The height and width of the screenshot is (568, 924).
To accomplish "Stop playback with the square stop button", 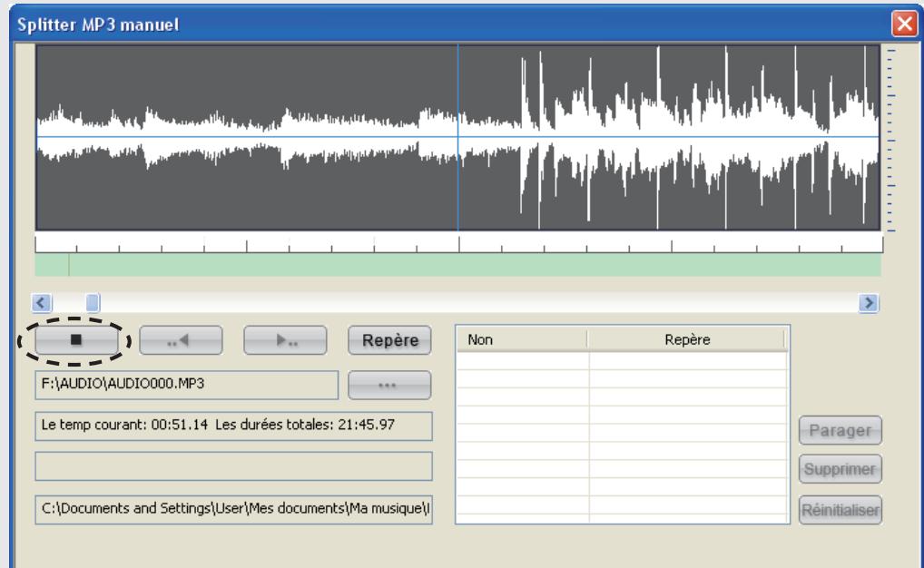I will point(76,340).
